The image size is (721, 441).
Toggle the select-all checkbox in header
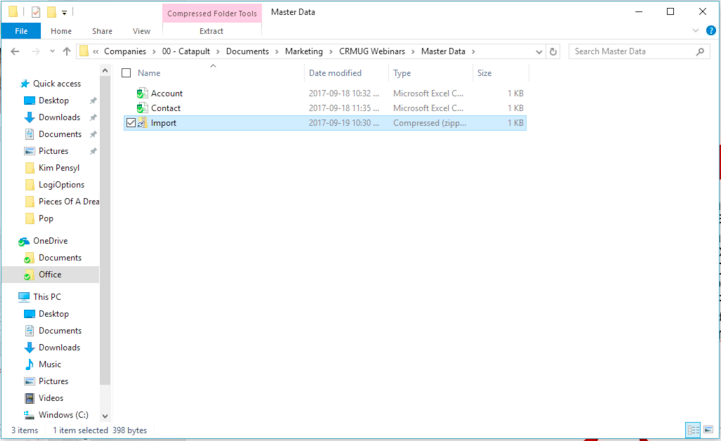click(x=126, y=73)
